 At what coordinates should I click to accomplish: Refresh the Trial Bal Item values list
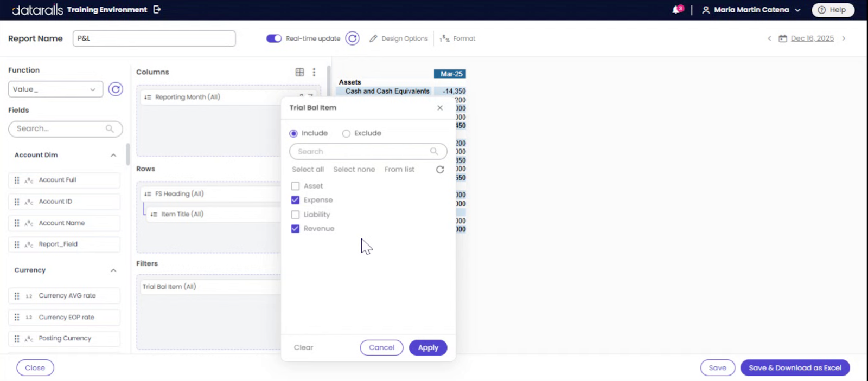pyautogui.click(x=440, y=170)
